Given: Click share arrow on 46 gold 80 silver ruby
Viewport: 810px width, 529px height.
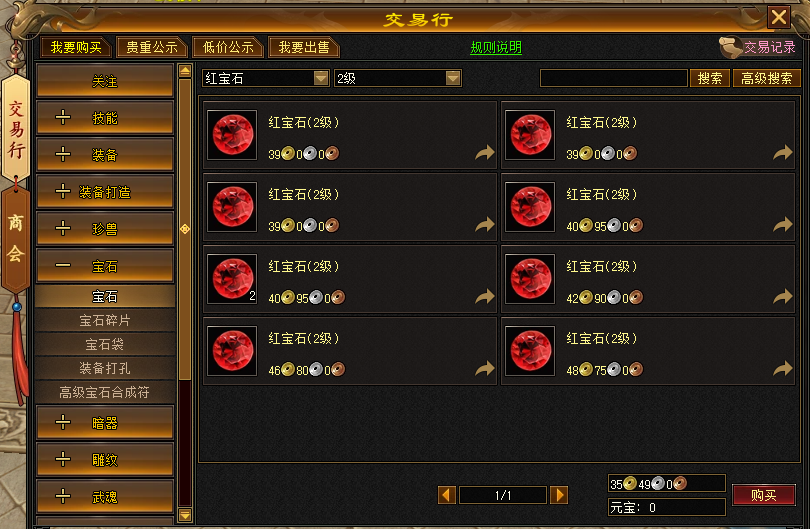Looking at the screenshot, I should click(x=485, y=368).
